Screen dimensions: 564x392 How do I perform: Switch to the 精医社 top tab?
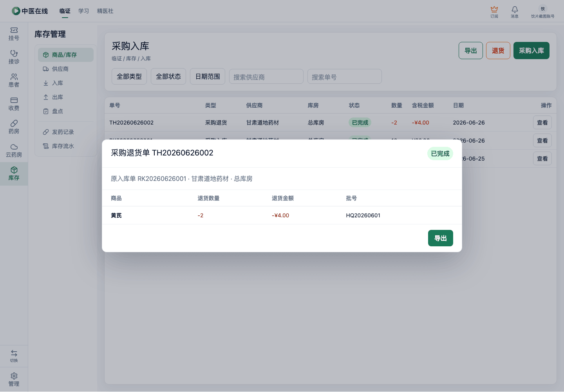tap(105, 11)
